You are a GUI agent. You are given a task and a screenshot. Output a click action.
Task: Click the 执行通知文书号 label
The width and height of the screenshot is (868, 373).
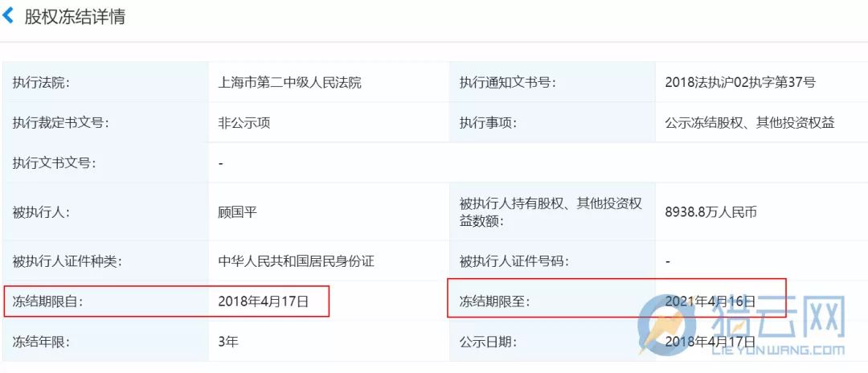pos(507,82)
